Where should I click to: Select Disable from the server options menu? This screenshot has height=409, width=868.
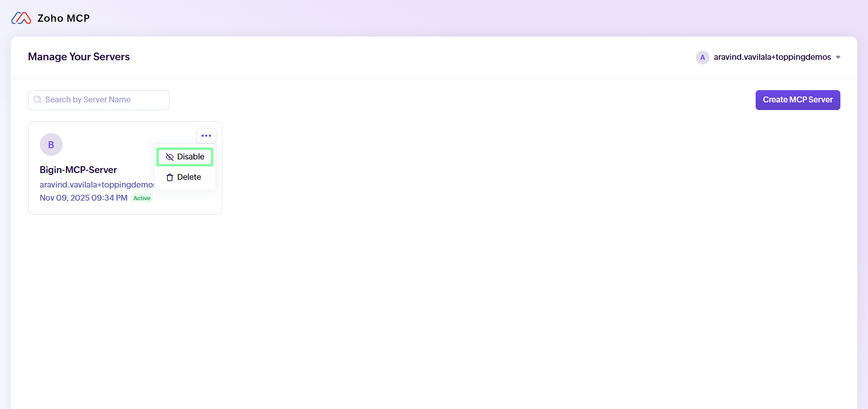tap(185, 157)
